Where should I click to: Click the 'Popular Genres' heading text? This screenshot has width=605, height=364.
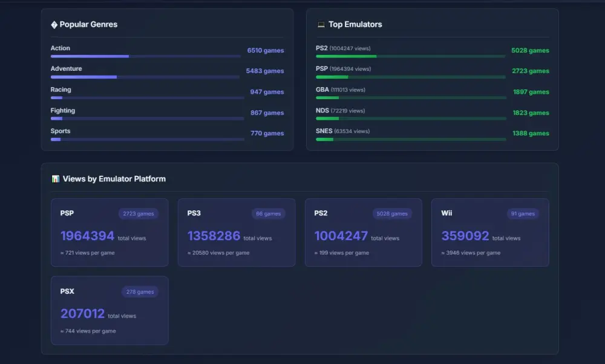(88, 24)
